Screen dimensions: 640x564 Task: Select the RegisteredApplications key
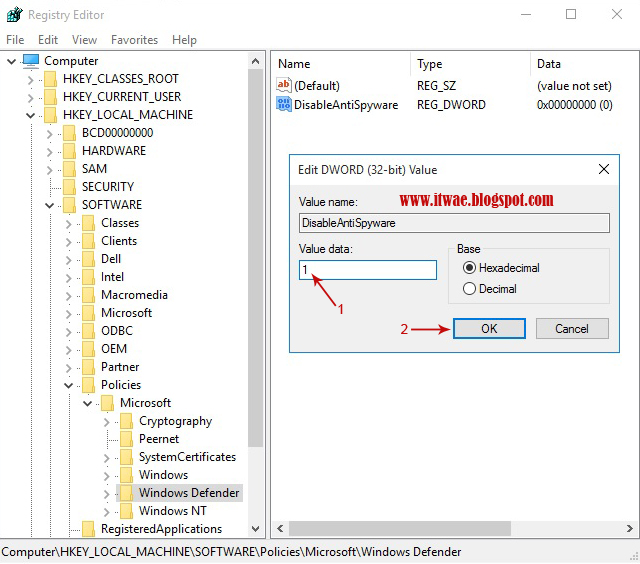(161, 529)
